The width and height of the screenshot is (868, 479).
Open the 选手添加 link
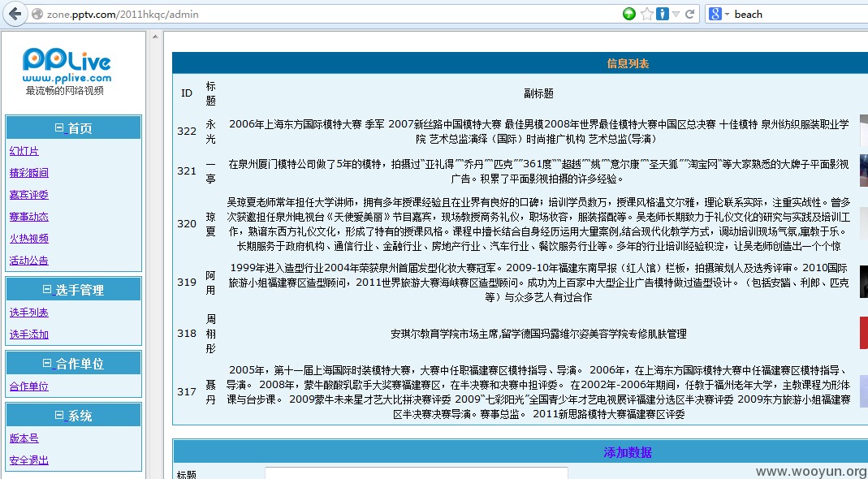click(28, 334)
